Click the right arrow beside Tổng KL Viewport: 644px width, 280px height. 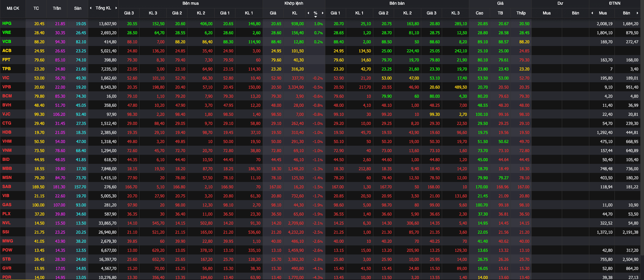point(116,8)
